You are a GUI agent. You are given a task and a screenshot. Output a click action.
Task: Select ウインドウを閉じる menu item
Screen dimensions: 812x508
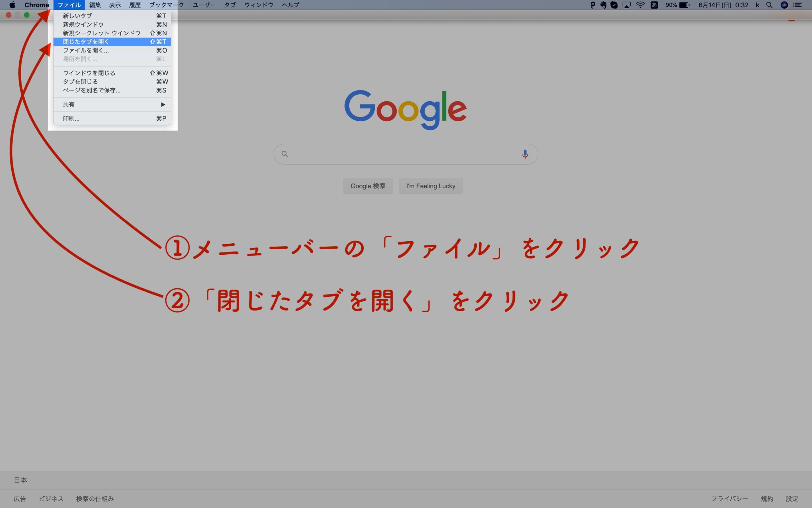112,73
